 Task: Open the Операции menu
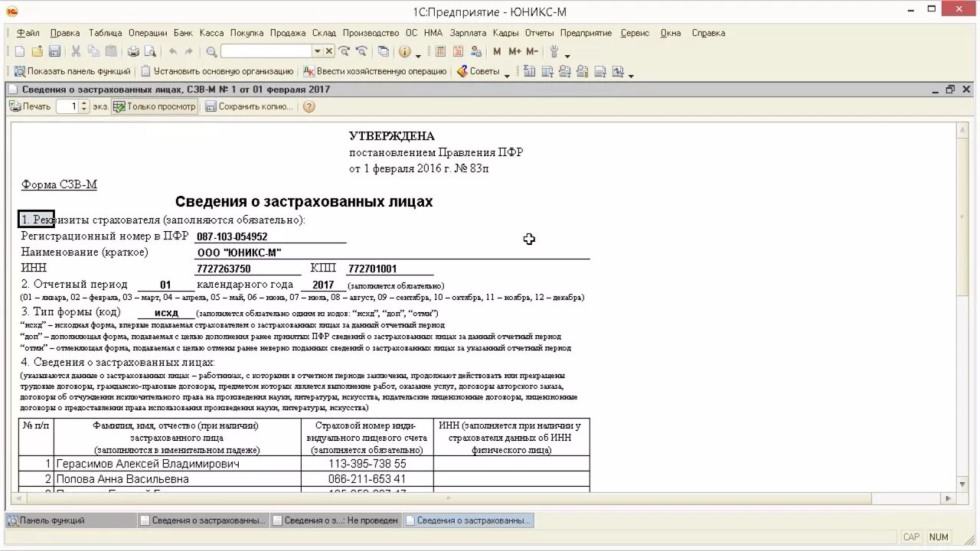pos(148,33)
